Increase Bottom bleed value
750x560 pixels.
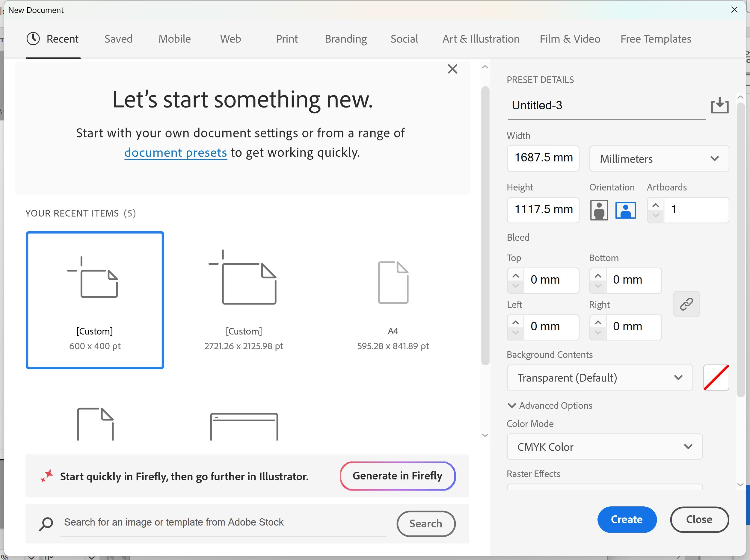pos(598,276)
